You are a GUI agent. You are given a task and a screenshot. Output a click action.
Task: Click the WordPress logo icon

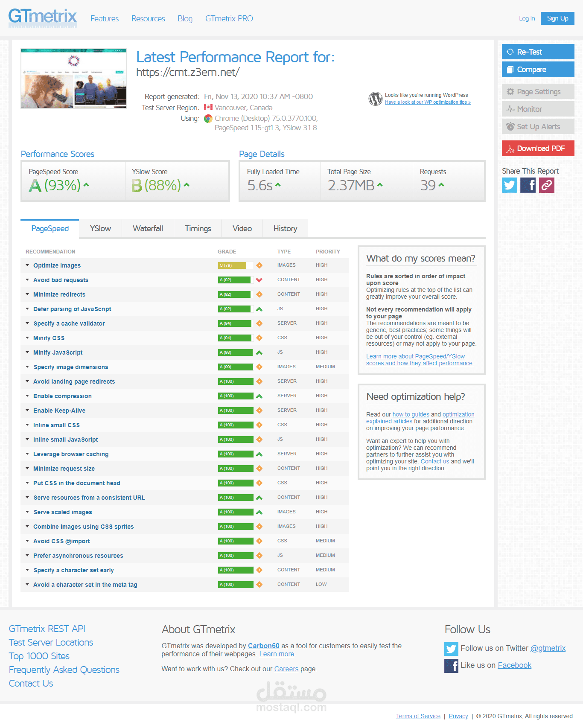pyautogui.click(x=376, y=99)
